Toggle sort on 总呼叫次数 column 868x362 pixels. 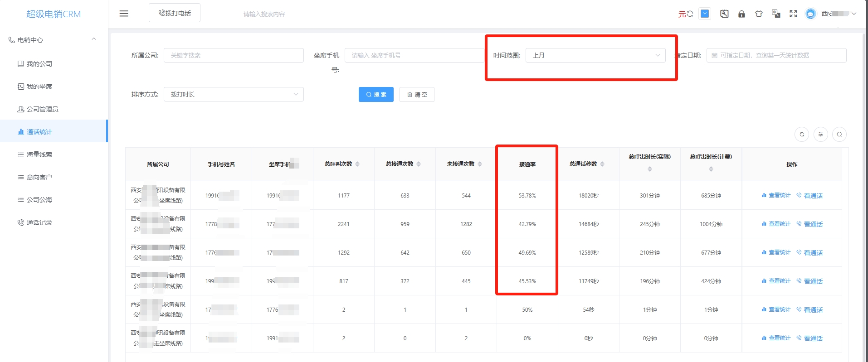point(357,164)
